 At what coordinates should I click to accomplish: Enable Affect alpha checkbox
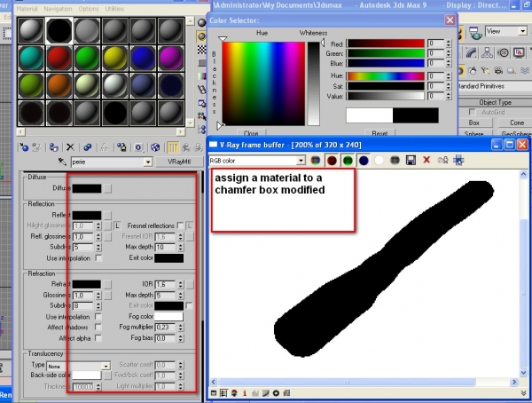pyautogui.click(x=98, y=338)
